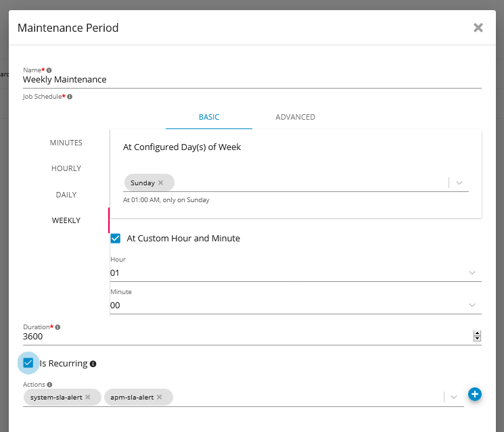
Task: Switch to the ADVANCED tab
Action: [295, 117]
